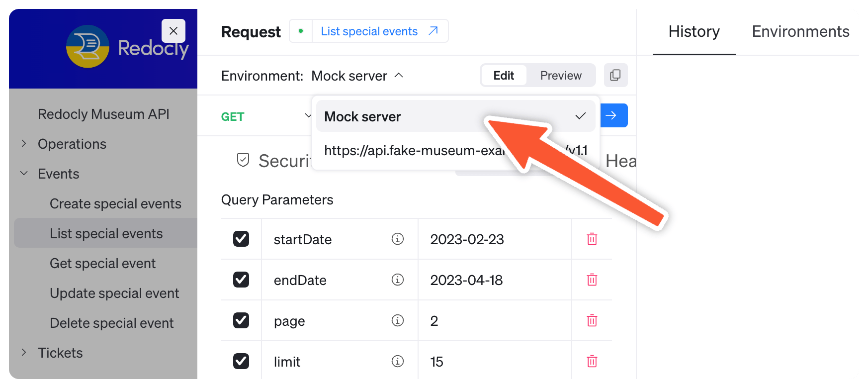Delete the endDate parameter row
Screen dimensions: 868x388
592,280
